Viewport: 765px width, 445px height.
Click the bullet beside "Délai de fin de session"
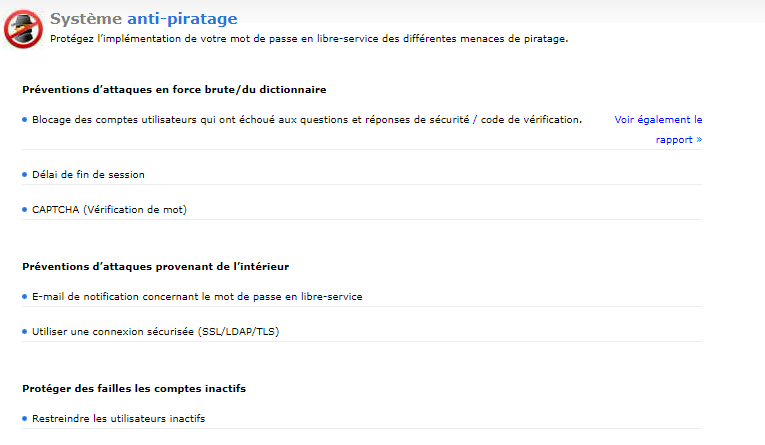(x=24, y=174)
